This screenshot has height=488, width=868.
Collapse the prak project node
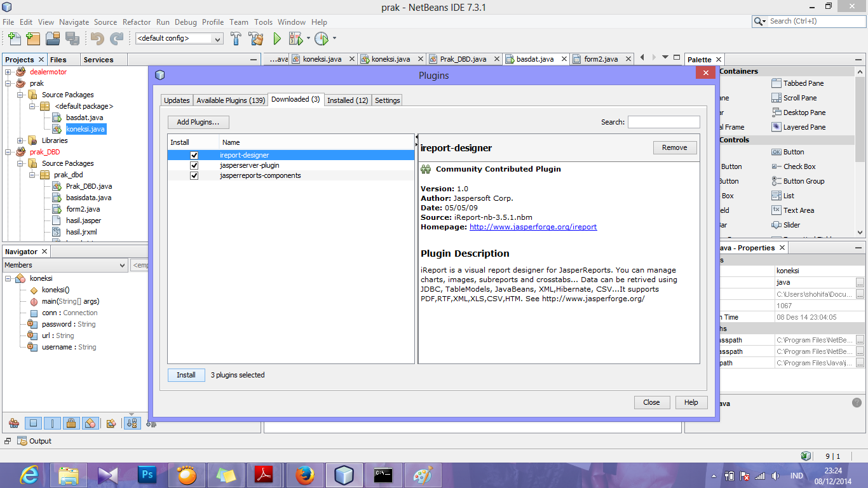pos(8,83)
